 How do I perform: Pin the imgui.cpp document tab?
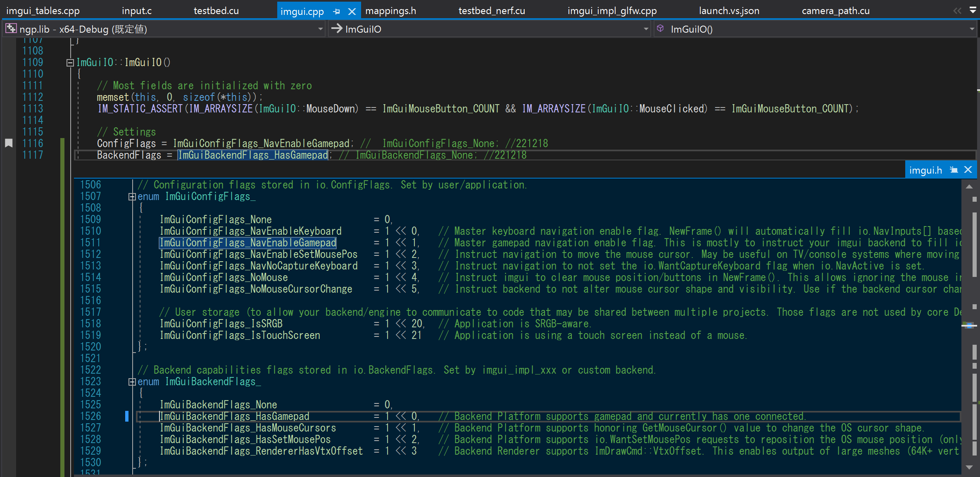pyautogui.click(x=337, y=12)
